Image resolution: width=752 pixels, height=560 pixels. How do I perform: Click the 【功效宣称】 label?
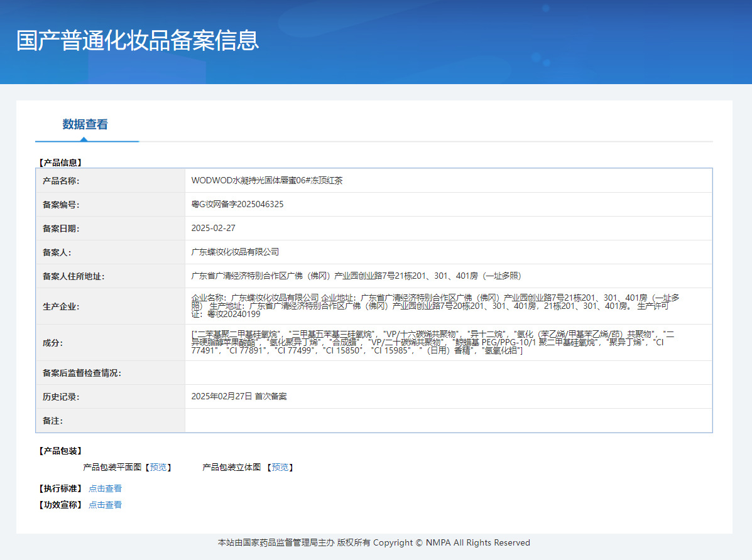click(x=60, y=505)
